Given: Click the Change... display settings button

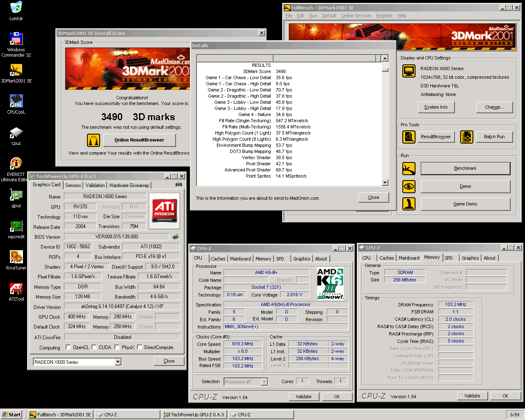Looking at the screenshot, I should pyautogui.click(x=494, y=107).
